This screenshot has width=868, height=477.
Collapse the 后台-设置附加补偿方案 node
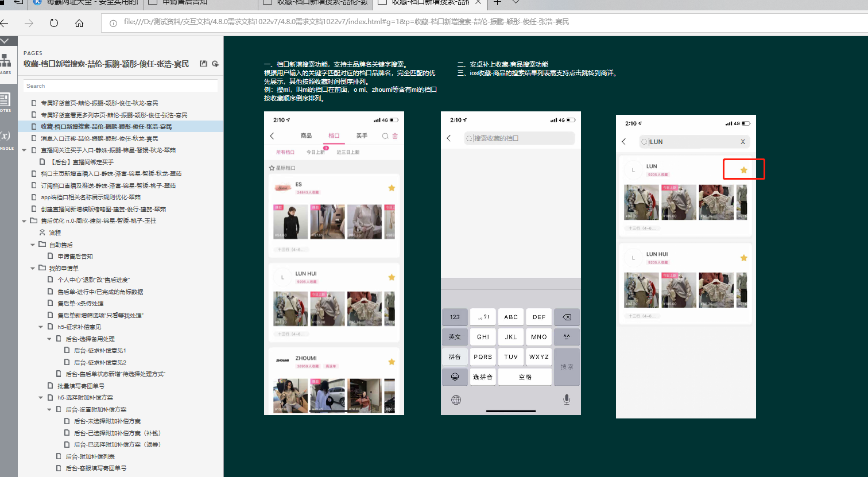point(50,409)
